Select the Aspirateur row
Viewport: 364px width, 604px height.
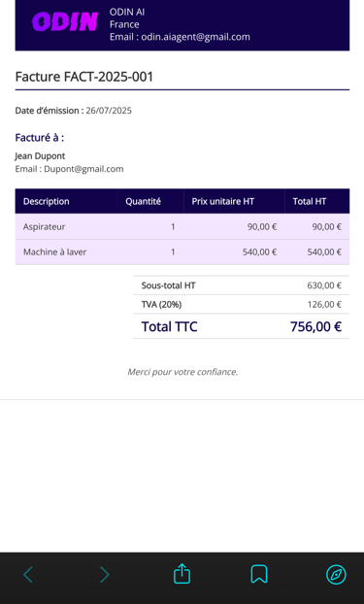[182, 226]
